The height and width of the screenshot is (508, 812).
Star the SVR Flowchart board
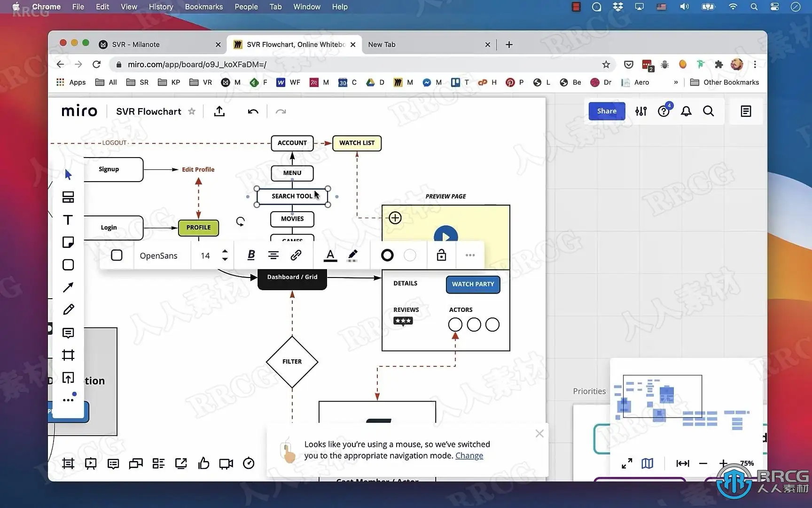192,111
